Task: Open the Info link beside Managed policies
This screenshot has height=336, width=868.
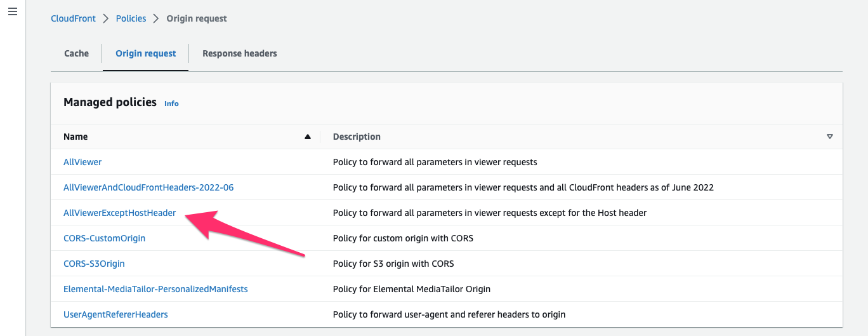Action: coord(171,104)
